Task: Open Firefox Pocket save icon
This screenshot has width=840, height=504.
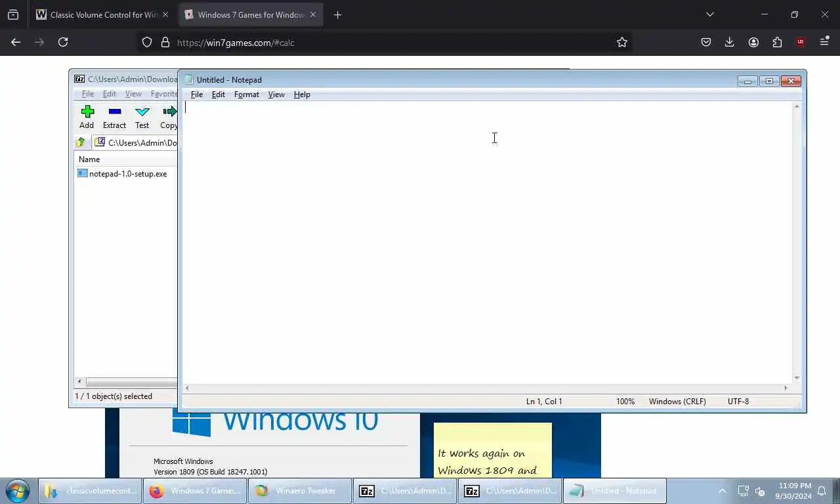Action: (x=706, y=42)
